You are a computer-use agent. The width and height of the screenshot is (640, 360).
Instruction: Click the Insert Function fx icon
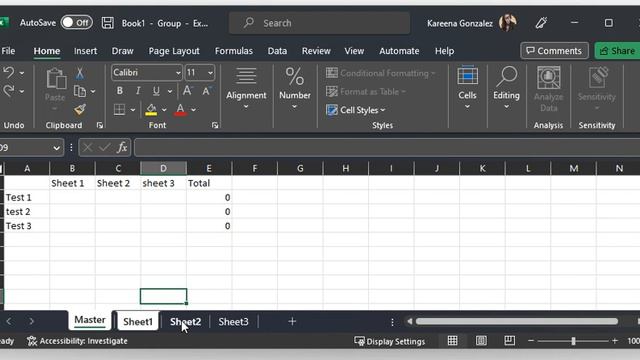tap(122, 147)
